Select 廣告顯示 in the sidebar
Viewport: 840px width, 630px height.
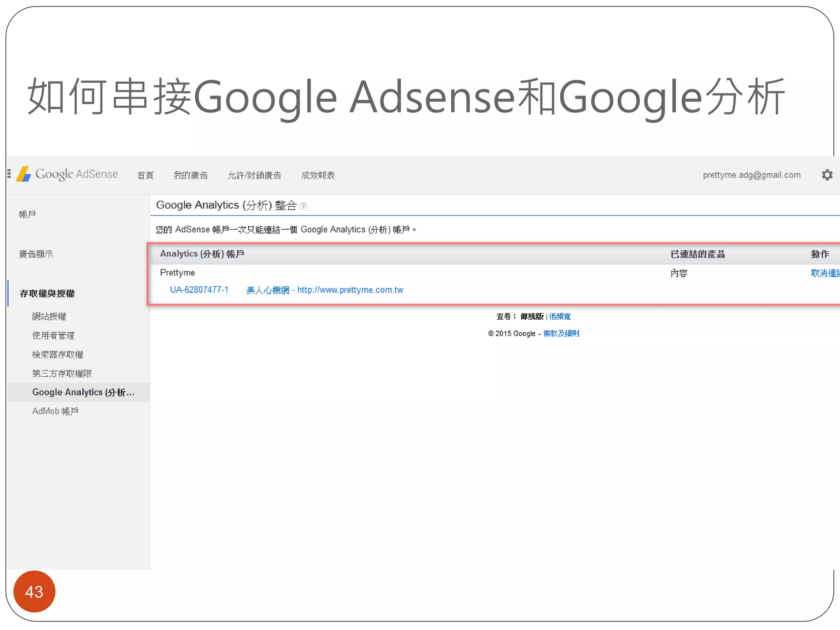tap(36, 254)
